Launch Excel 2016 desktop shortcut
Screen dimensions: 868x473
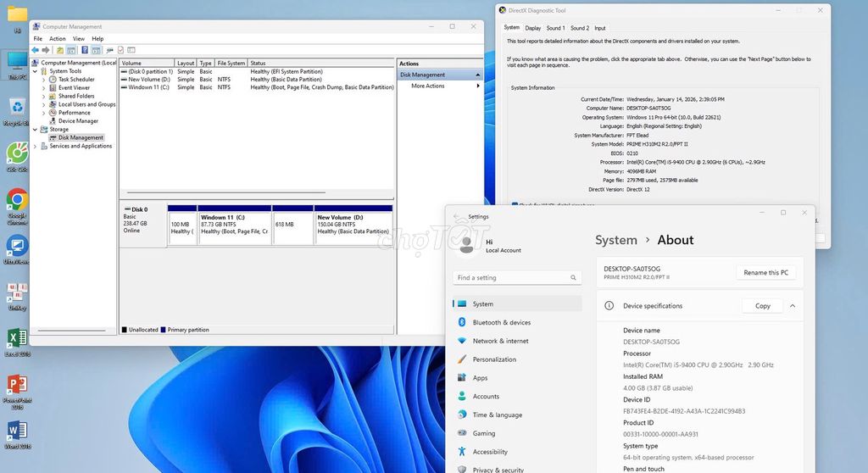pyautogui.click(x=17, y=338)
